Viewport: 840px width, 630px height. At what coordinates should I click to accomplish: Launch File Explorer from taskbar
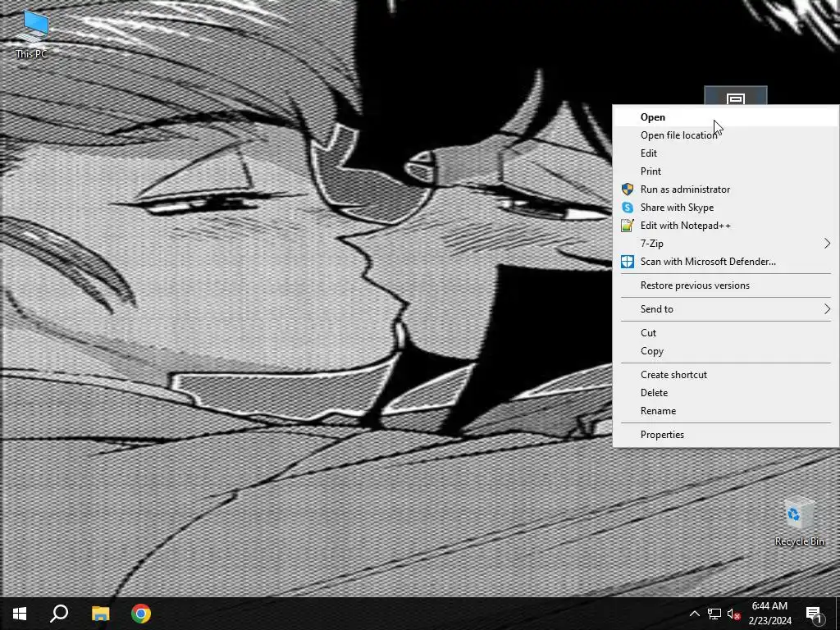point(100,614)
